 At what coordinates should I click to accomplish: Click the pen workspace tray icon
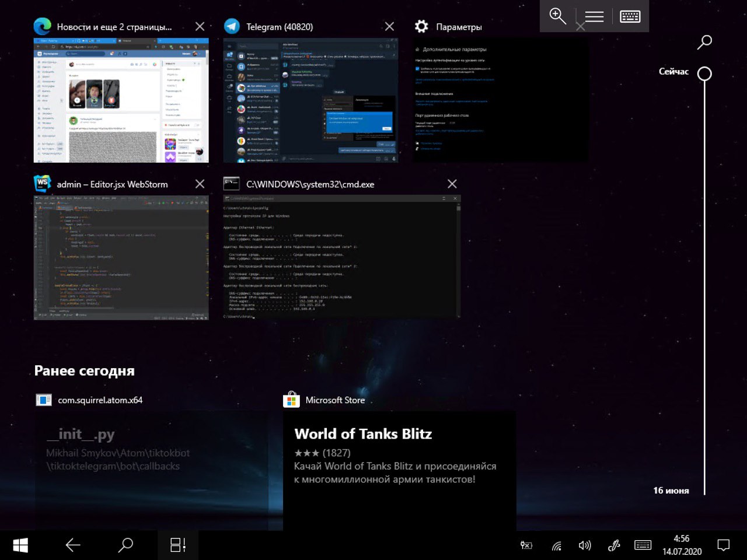point(614,545)
